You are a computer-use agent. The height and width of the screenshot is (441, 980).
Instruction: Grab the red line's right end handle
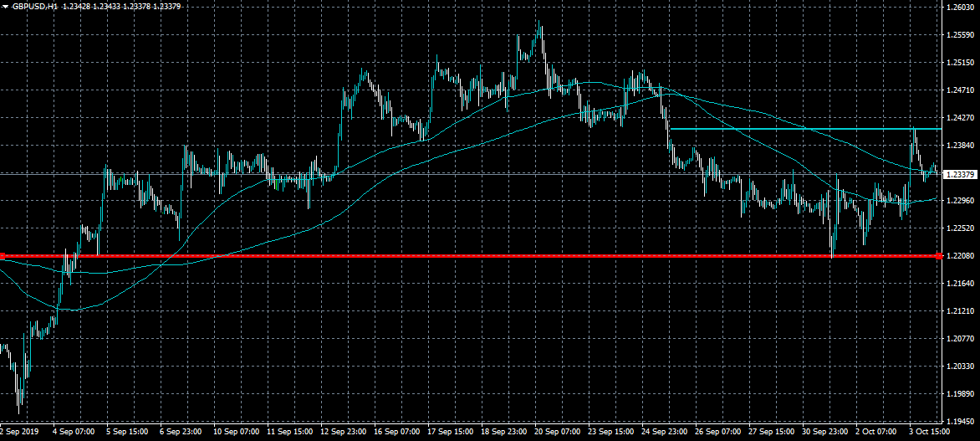[x=940, y=256]
